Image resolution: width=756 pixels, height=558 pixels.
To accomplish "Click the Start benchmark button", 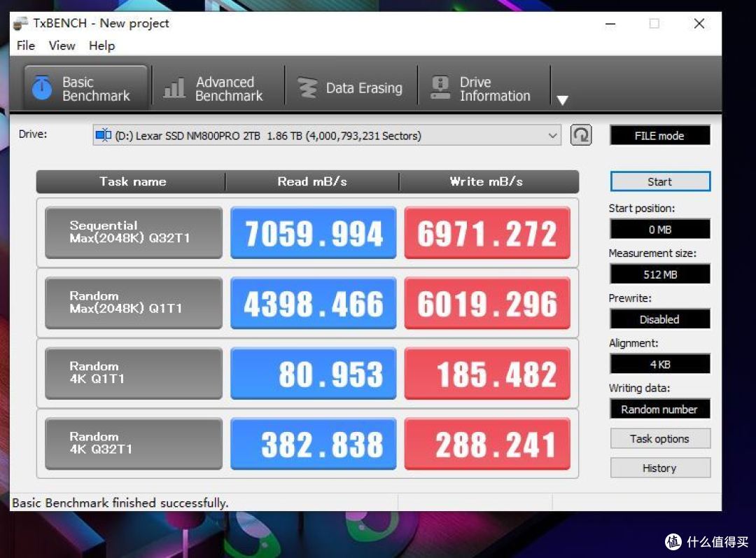I will point(660,182).
